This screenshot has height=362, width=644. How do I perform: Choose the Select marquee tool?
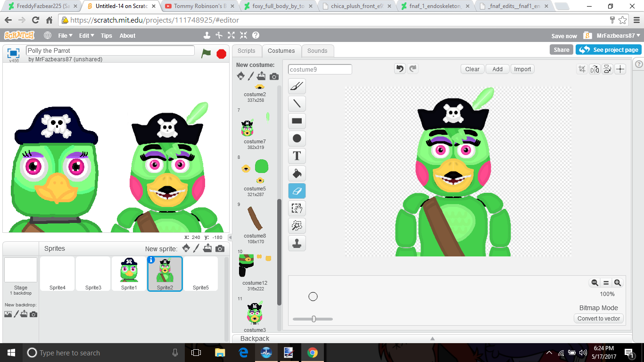tap(297, 208)
